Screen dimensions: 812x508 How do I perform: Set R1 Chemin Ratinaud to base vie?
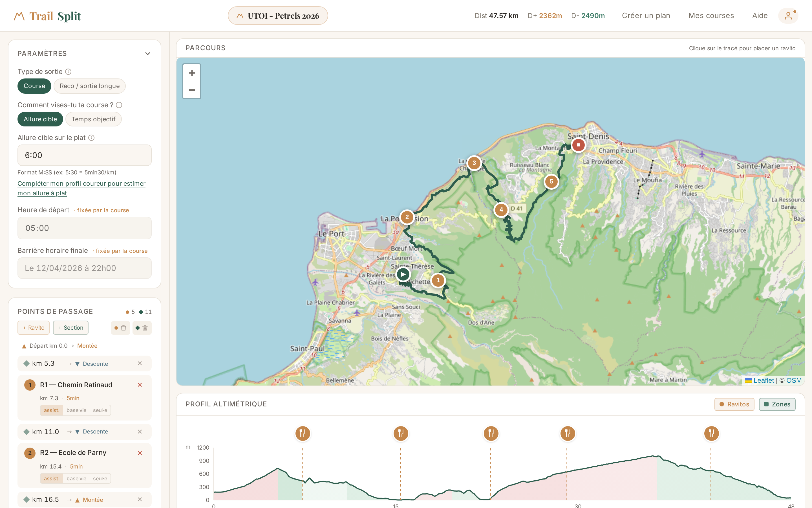coord(76,411)
